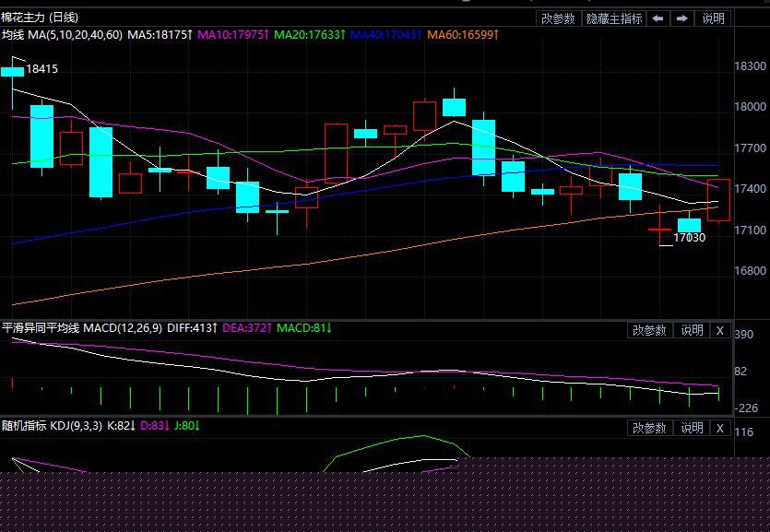Select the magenta MA10:17975 label
Screen dimensions: 770x532
(234, 35)
